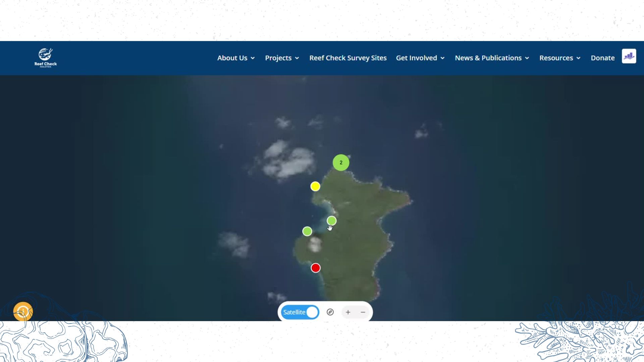Go to Reef Check Survey Sites page

click(348, 58)
